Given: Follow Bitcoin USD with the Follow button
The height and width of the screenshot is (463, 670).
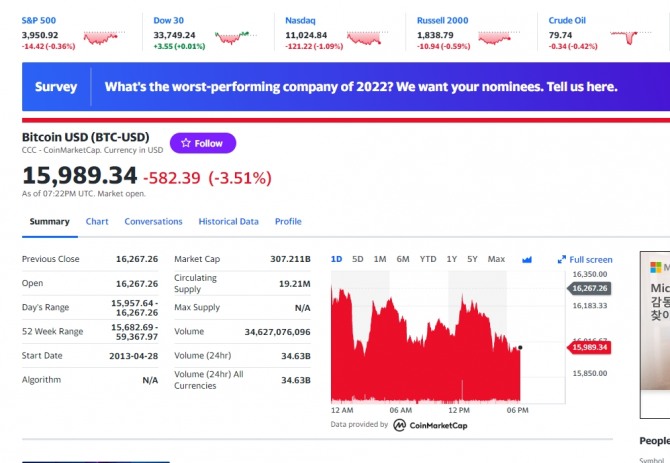Looking at the screenshot, I should 203,143.
